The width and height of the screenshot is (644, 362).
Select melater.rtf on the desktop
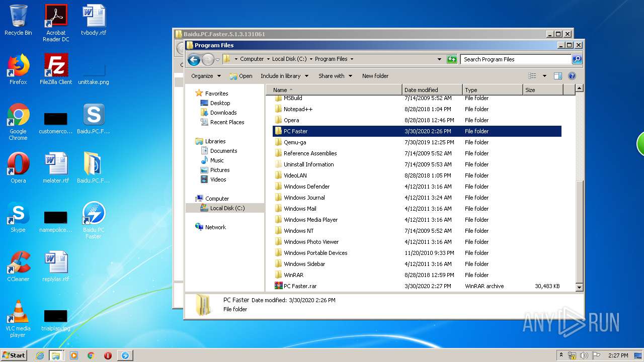click(56, 168)
